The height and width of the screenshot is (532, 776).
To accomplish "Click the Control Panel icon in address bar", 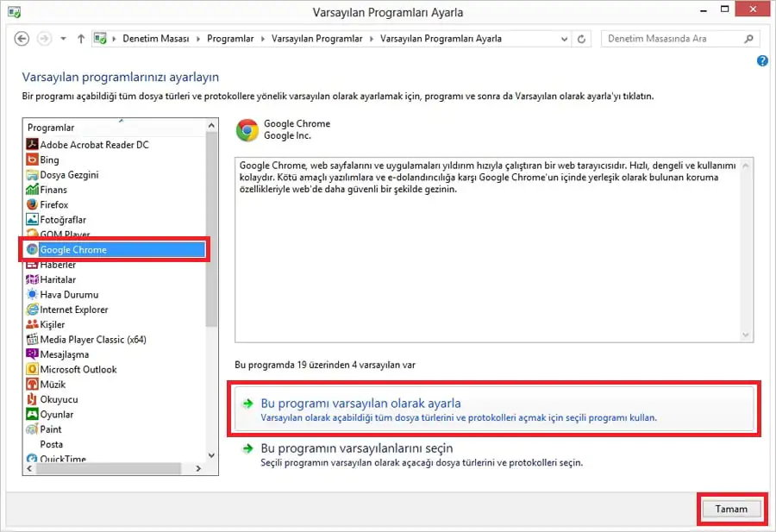I will (x=101, y=39).
